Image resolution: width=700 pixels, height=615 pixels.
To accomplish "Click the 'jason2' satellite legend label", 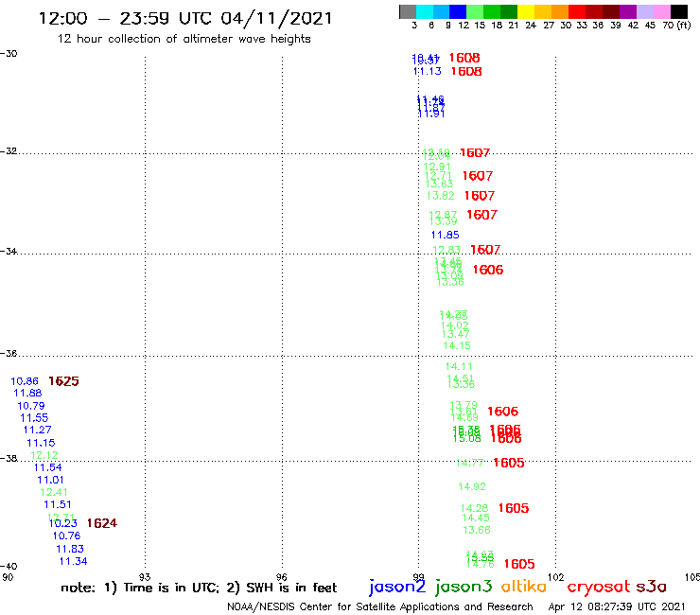I will (x=397, y=587).
